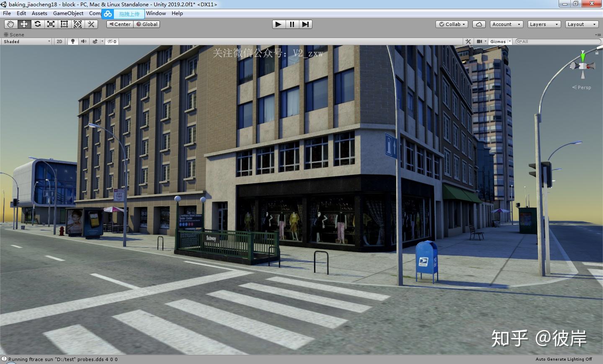Click the Play button
Viewport: 603px width, 364px height.
click(x=278, y=24)
